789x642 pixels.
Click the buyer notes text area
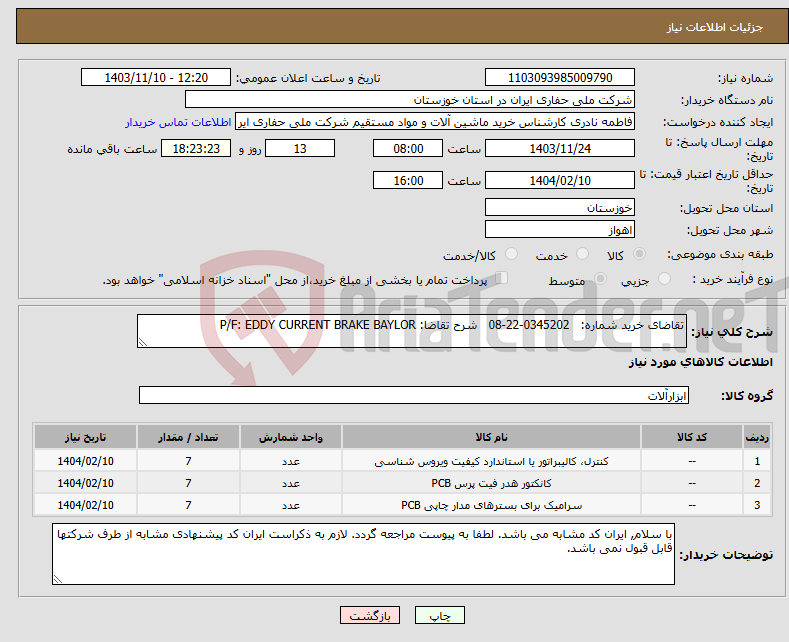click(363, 554)
